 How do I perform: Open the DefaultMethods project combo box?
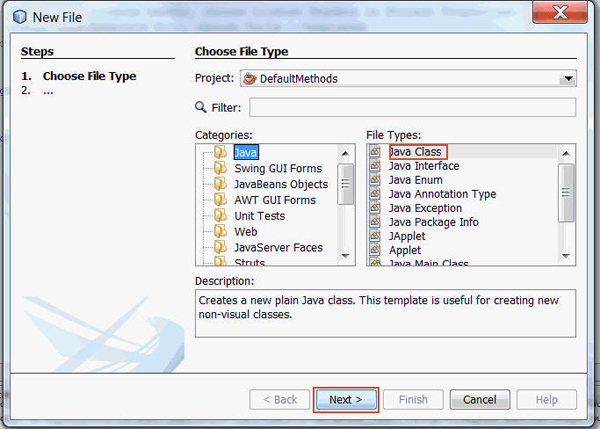click(408, 78)
